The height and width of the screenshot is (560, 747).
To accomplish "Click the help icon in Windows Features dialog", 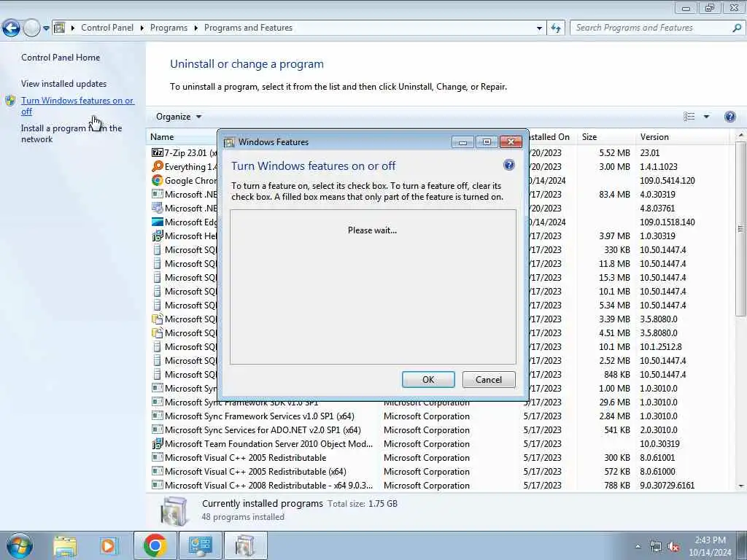I will 508,166.
